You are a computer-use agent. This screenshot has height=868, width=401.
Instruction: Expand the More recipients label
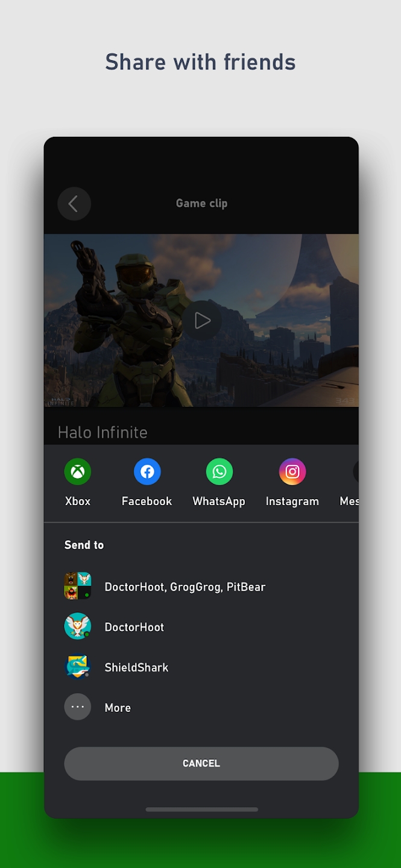click(x=118, y=708)
